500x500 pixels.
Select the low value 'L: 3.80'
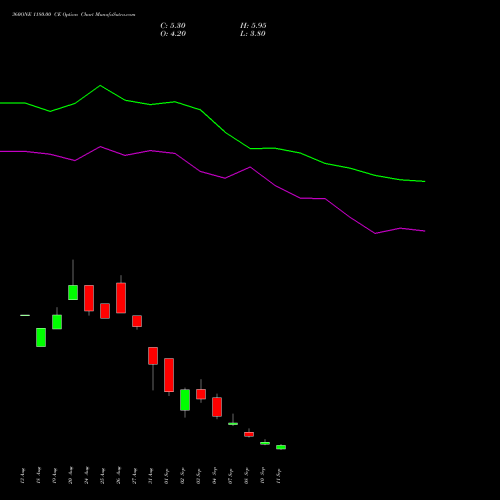(253, 34)
